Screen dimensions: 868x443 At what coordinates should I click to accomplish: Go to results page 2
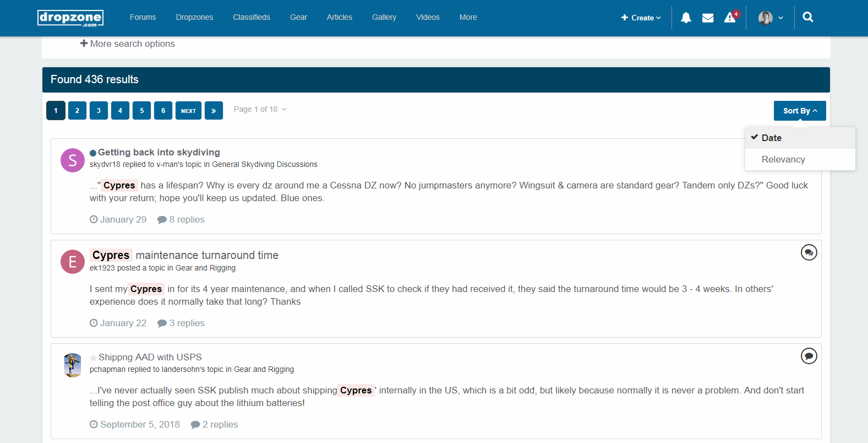77,111
